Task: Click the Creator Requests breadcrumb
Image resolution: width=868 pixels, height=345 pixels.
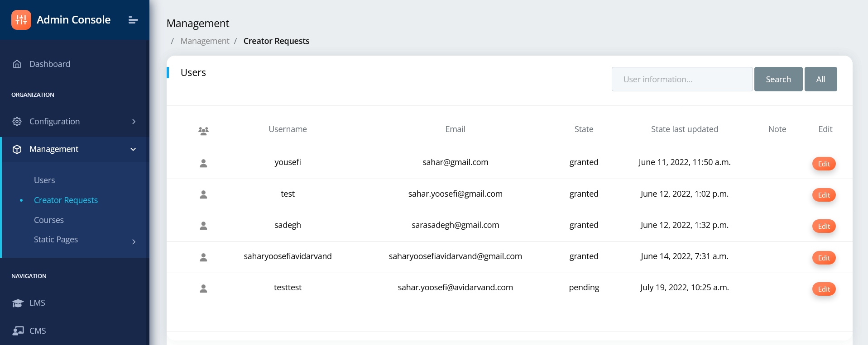Action: tap(276, 41)
